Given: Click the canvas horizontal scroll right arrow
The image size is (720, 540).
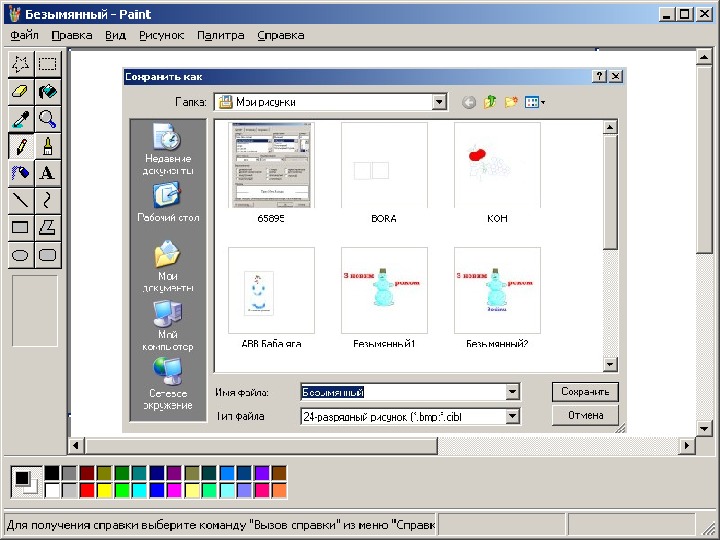Looking at the screenshot, I should (687, 445).
